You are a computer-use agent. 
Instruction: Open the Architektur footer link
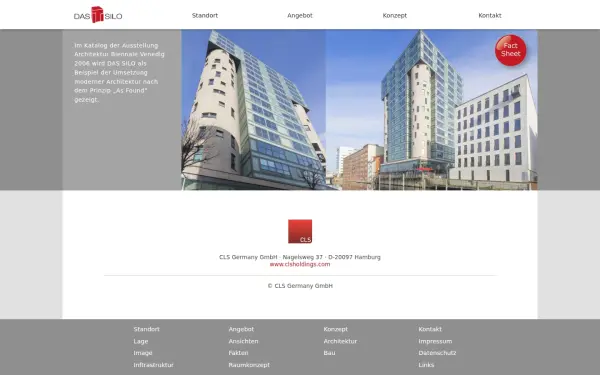(340, 341)
